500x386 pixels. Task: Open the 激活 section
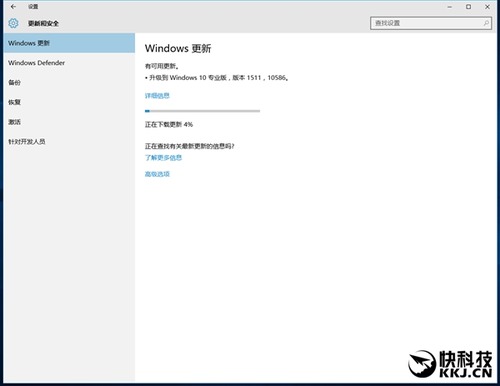(x=69, y=122)
